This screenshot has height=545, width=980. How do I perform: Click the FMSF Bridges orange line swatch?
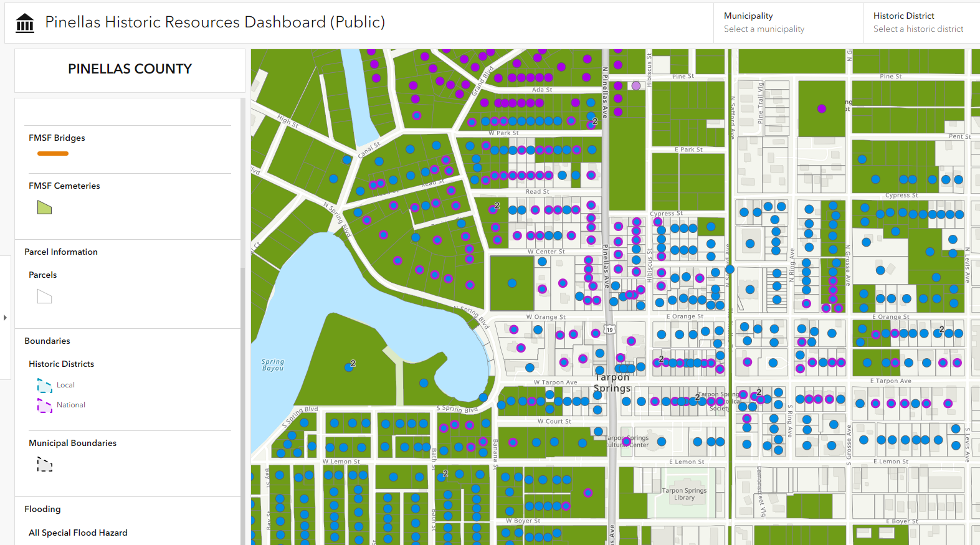click(x=53, y=153)
